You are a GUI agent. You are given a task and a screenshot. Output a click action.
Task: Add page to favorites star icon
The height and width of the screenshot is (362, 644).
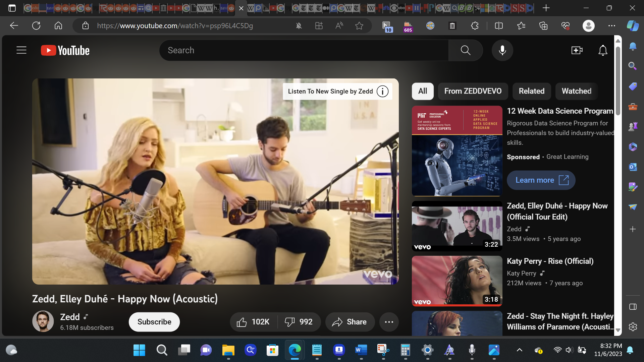359,26
